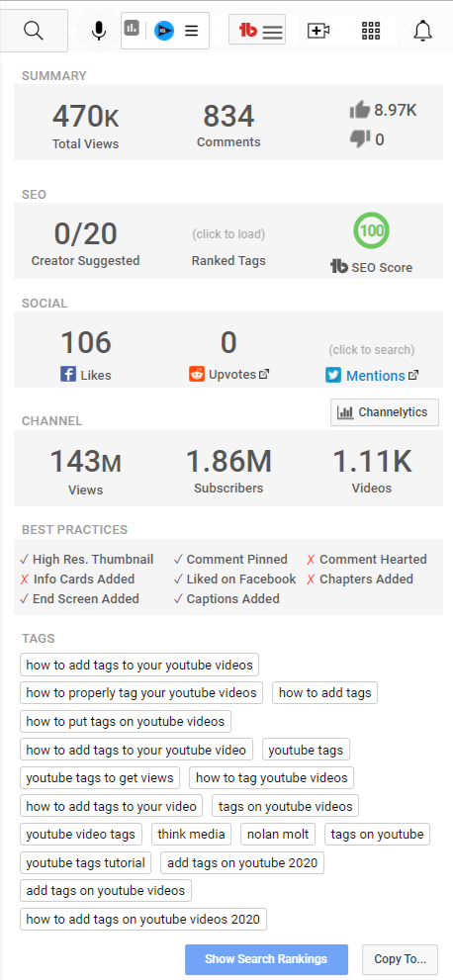Screen dimensions: 453x980
Task: Select tag 'how to add tags on youtube videos 2020'
Action: pos(143,919)
